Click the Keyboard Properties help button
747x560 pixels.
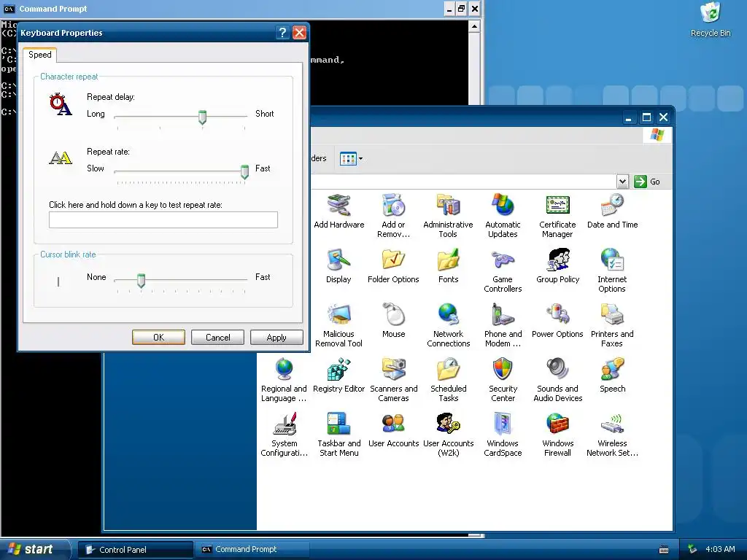click(282, 32)
